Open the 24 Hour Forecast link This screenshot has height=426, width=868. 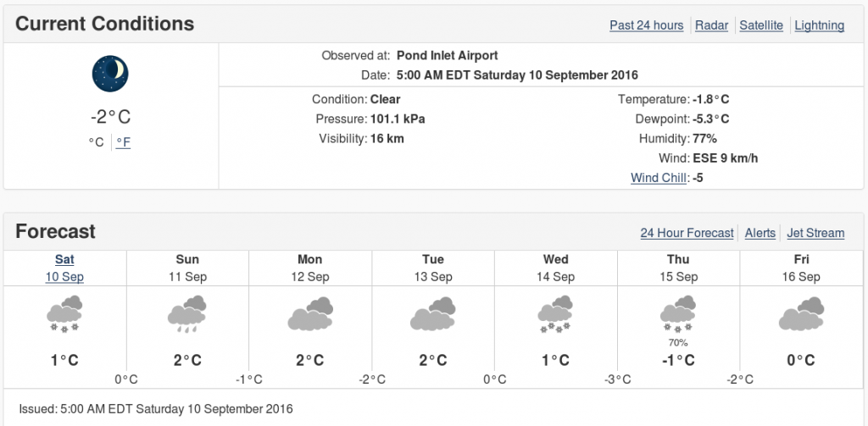click(x=687, y=233)
